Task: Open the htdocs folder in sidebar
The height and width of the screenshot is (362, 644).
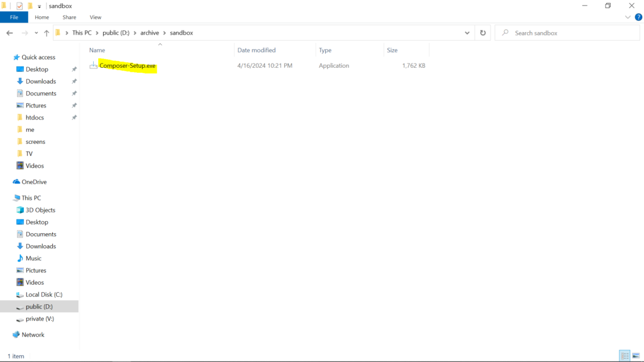Action: tap(35, 118)
